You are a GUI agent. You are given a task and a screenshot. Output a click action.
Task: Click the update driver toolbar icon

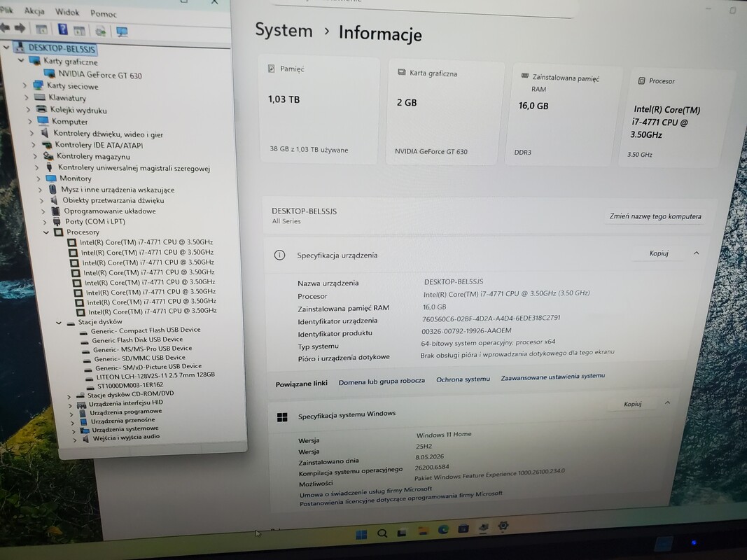point(101,31)
